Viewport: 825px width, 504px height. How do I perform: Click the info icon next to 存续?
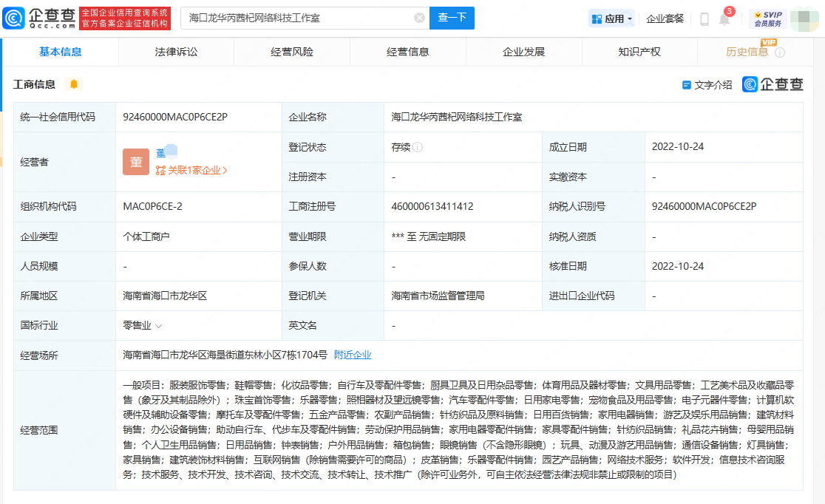pos(418,147)
